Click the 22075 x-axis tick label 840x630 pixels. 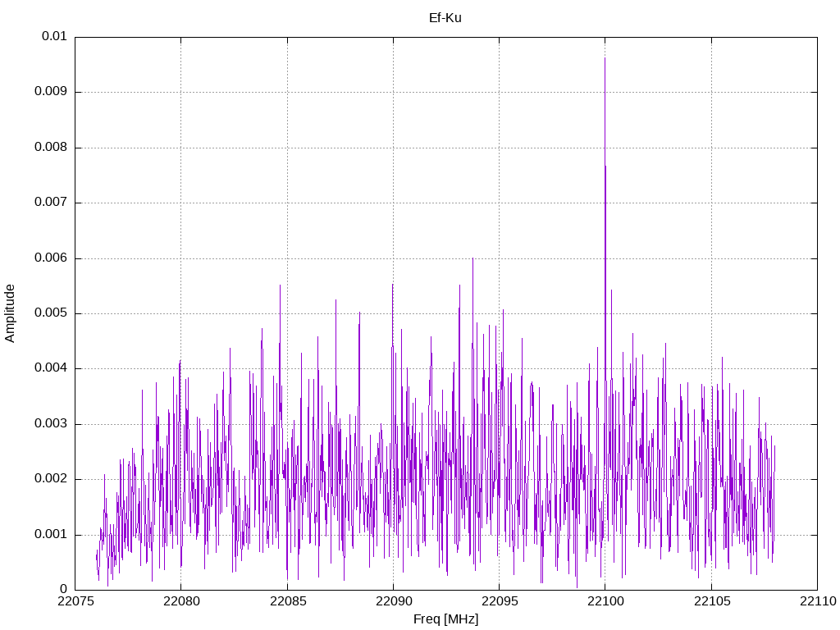(75, 601)
